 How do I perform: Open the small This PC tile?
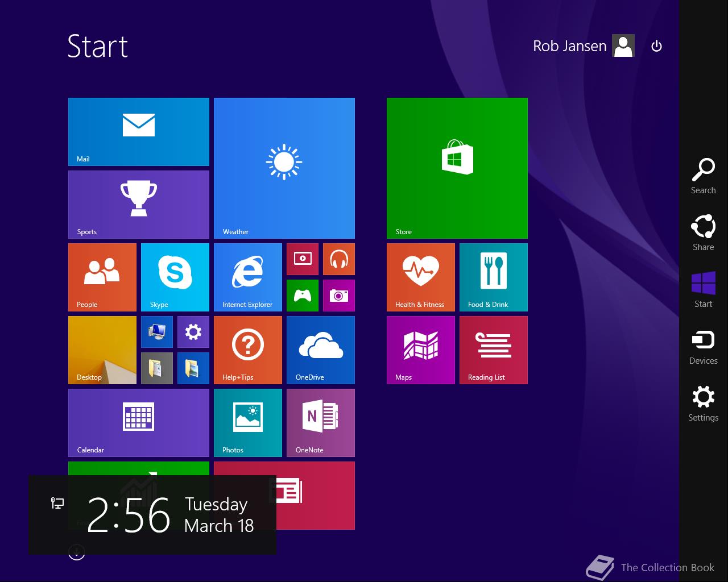(x=157, y=332)
